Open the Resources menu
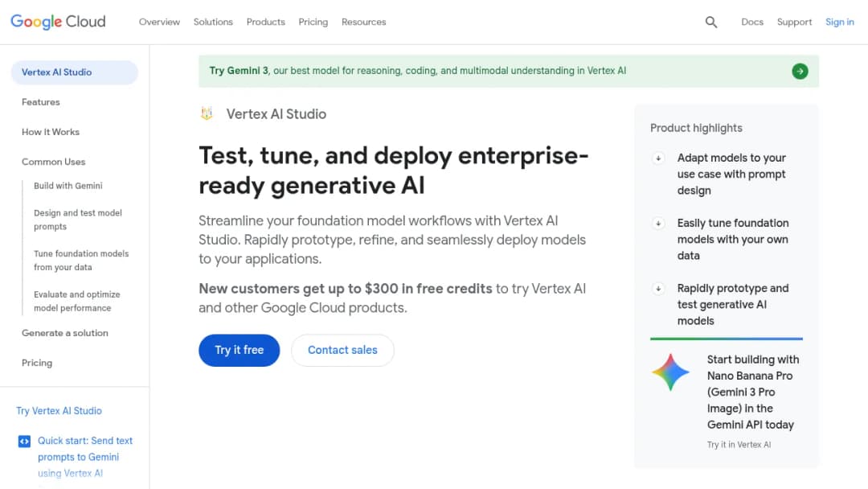This screenshot has width=868, height=489. 364,23
